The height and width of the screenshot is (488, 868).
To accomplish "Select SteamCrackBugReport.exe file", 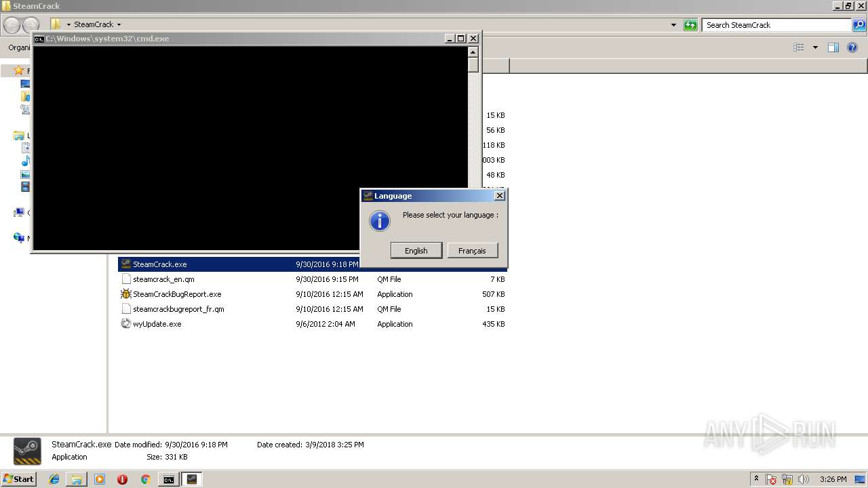I will [177, 294].
